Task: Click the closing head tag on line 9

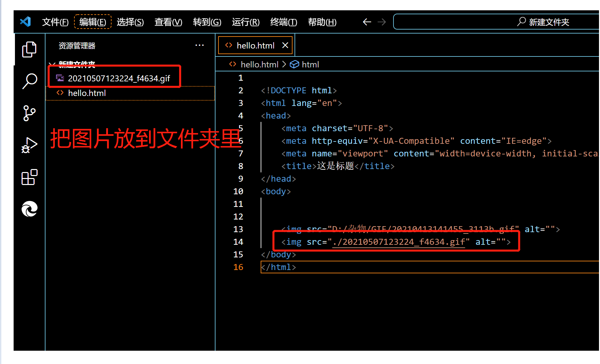Action: tap(279, 179)
